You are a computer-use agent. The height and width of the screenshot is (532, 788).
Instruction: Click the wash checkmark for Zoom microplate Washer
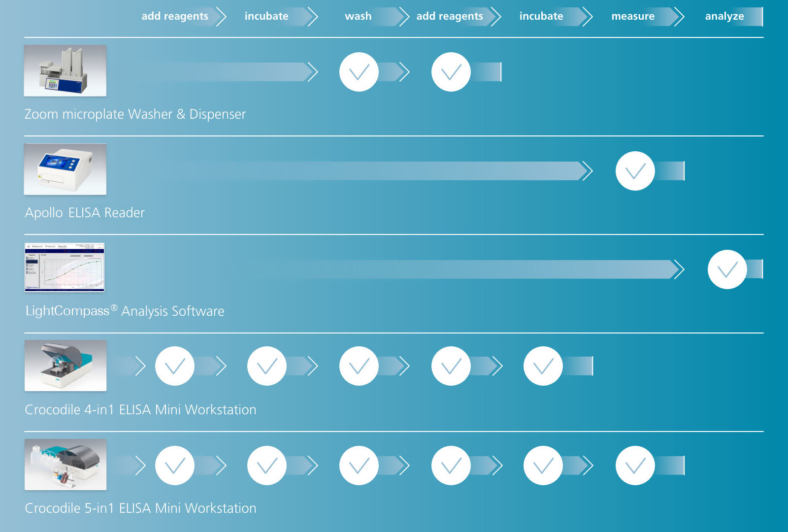click(359, 72)
